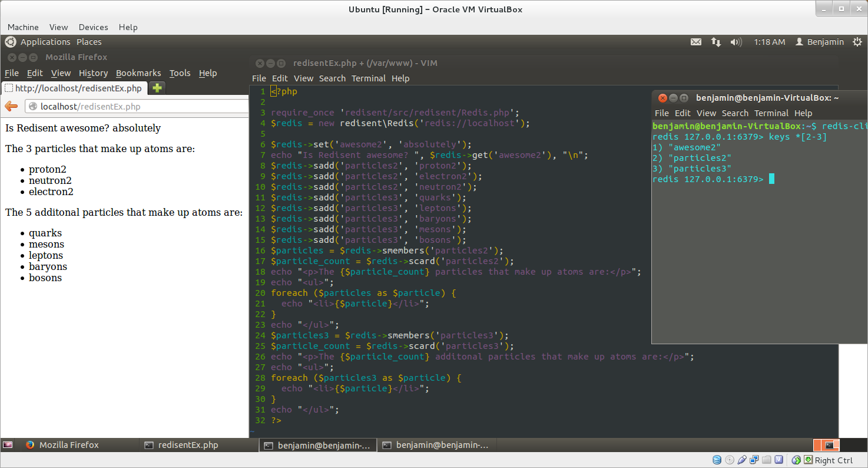
Task: Open Help menu in benjamin terminal window
Action: coord(803,113)
